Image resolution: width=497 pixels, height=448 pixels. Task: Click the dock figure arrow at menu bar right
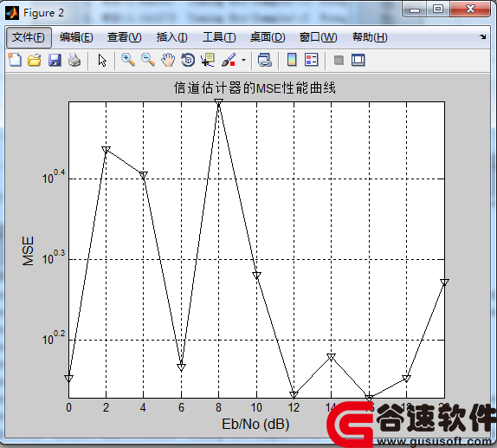tap(483, 36)
